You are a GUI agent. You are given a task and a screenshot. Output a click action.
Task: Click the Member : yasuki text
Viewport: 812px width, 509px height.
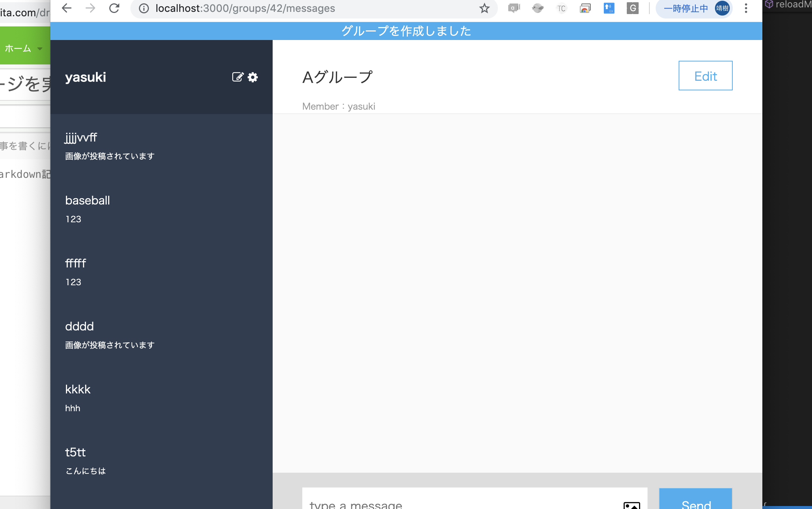point(339,106)
